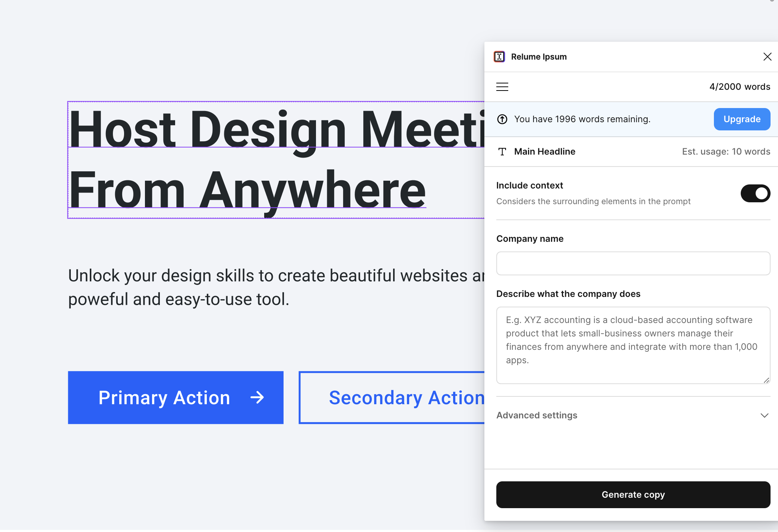
Task: Click arrow icon in Primary Action button
Action: point(257,398)
